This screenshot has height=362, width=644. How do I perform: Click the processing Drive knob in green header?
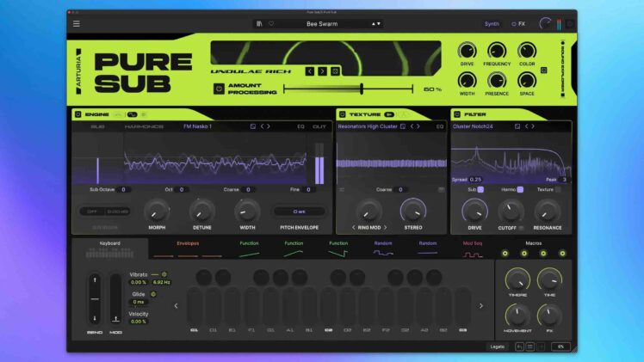coord(467,52)
